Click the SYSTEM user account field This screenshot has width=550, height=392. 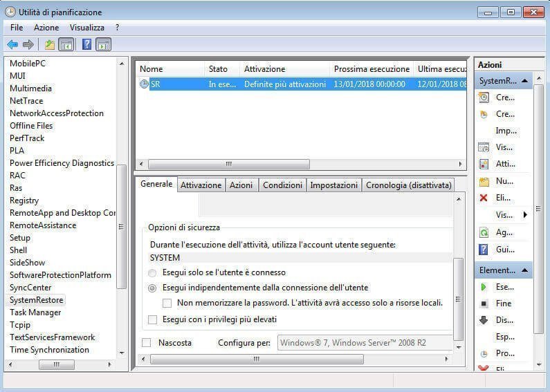tap(300, 258)
